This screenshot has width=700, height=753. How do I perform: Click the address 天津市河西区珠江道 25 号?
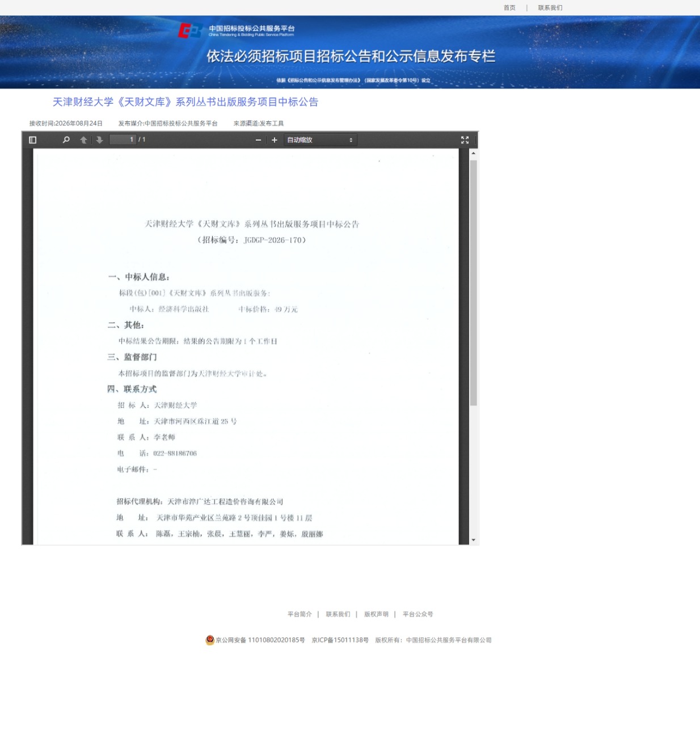[195, 421]
